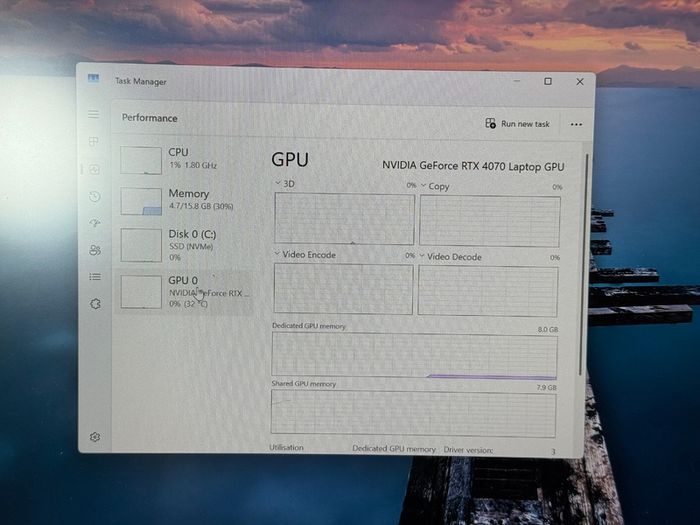Viewport: 700px width, 525px height.
Task: Click the 7.9 GB shared memory value
Action: 546,388
